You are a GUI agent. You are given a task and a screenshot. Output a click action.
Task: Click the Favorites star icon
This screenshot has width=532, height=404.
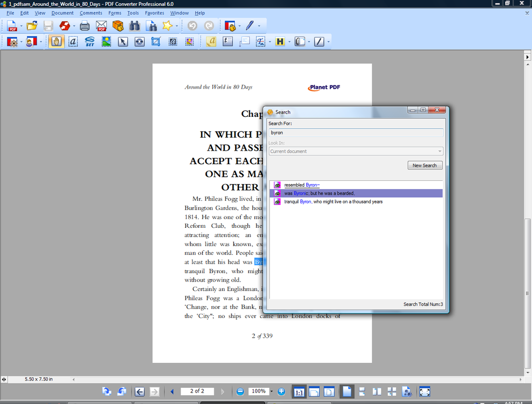coord(167,26)
